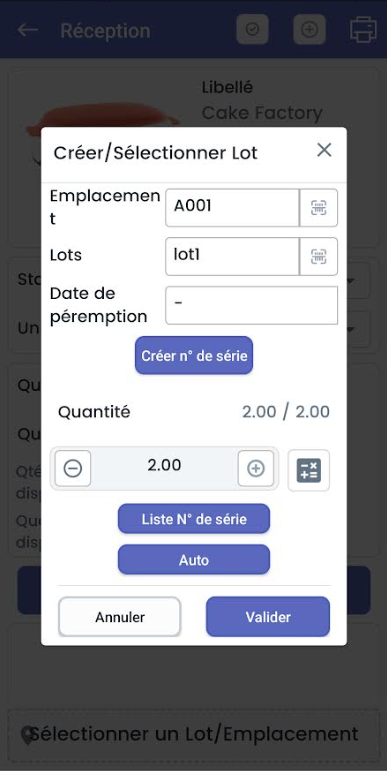Open the printer icon in header
Image resolution: width=387 pixels, height=771 pixels.
point(363,30)
